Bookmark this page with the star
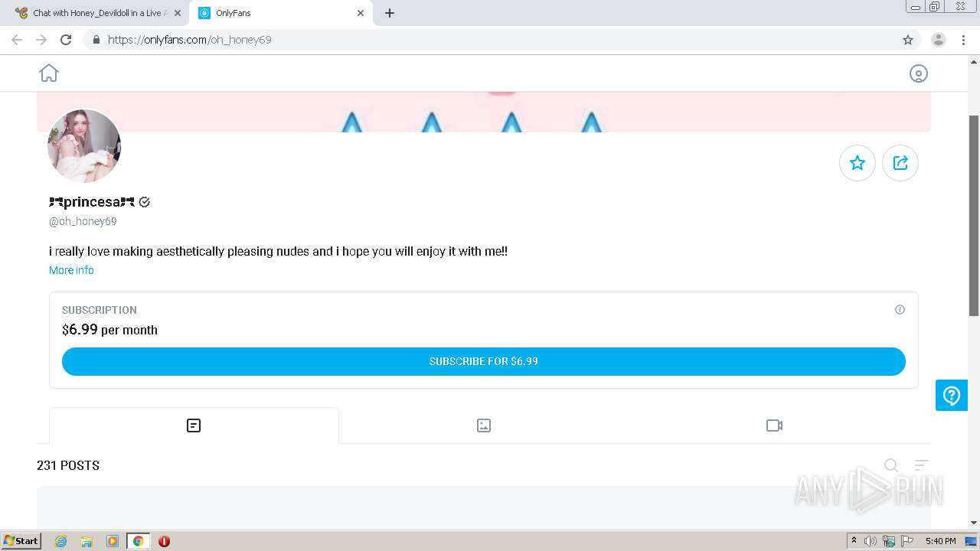The height and width of the screenshot is (551, 980). (908, 40)
